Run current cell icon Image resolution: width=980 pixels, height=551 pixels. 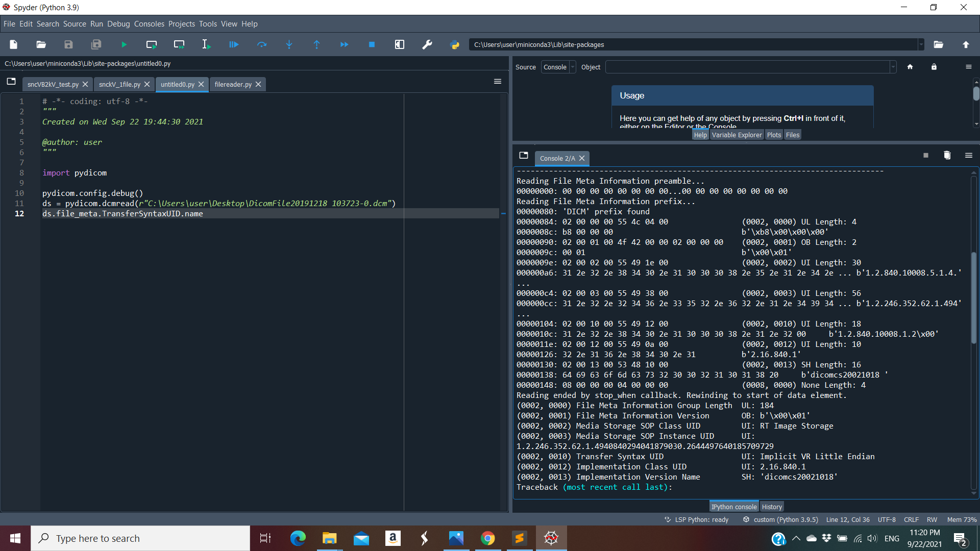(152, 45)
